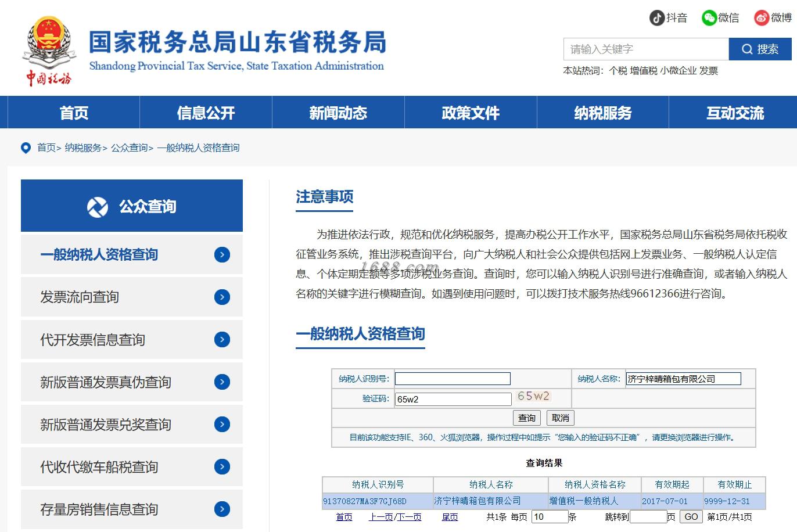Click the 发票 hot keyword
The width and height of the screenshot is (797, 532).
[x=709, y=71]
